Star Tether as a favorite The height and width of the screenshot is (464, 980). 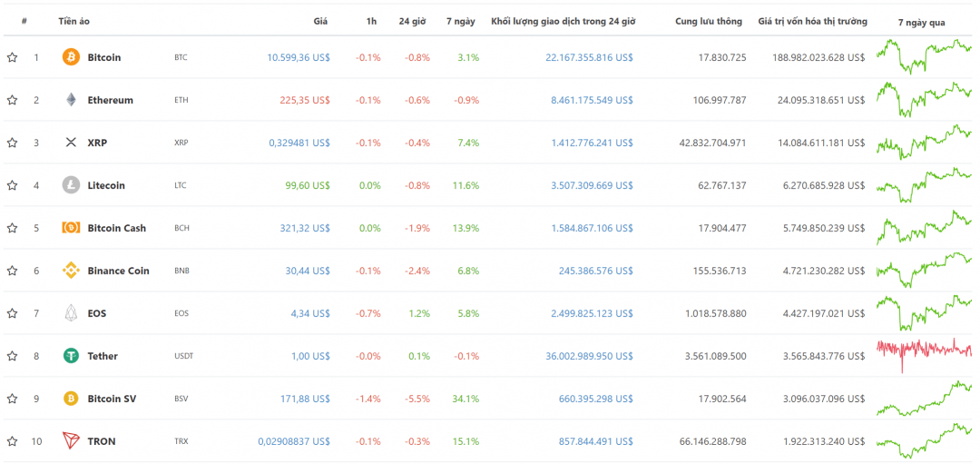click(x=12, y=356)
